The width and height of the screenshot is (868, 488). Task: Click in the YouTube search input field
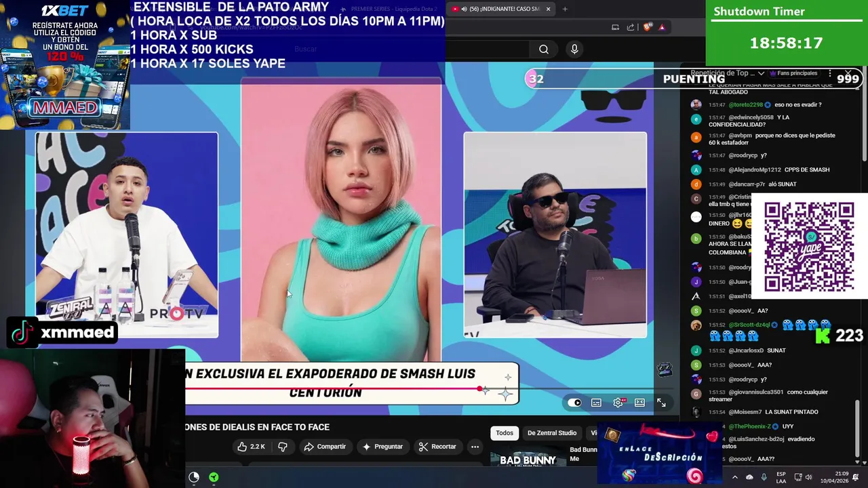point(410,49)
